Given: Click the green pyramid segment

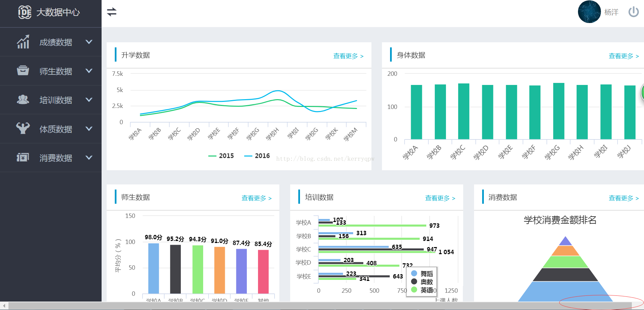Looking at the screenshot, I should tap(565, 262).
